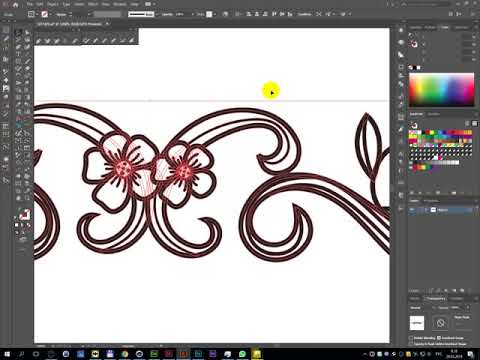Enable the Isolate Blending checkbox
Image resolution: width=480 pixels, height=360 pixels.
(x=411, y=338)
